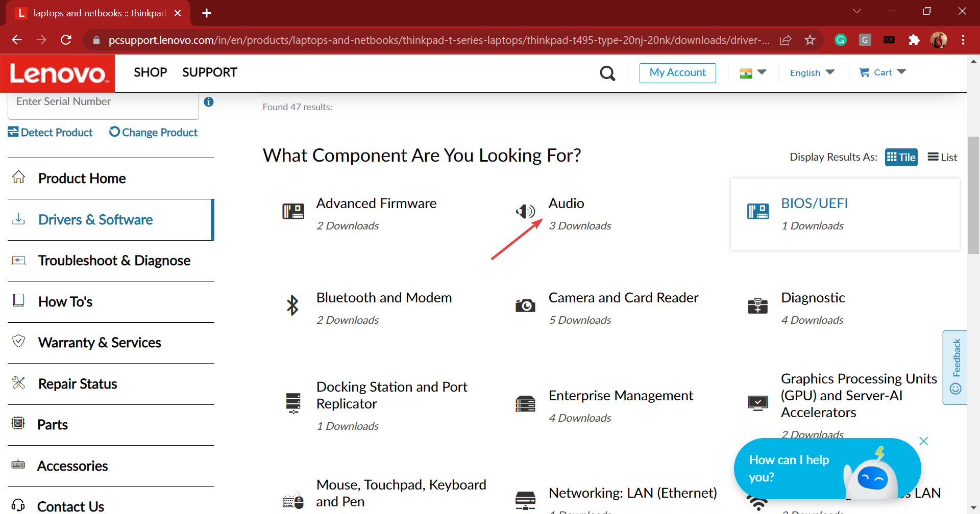Open Advanced Firmware downloads
This screenshot has width=980, height=514.
376,203
